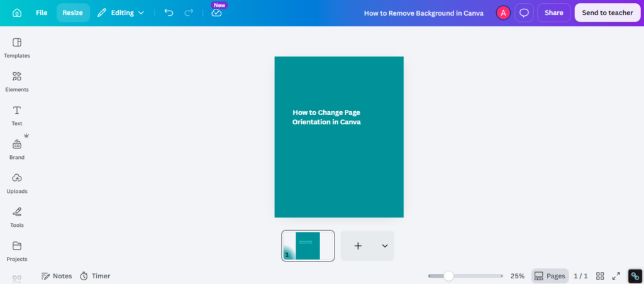Open the Canva assistant icon
The width and height of the screenshot is (644, 284).
tap(635, 276)
